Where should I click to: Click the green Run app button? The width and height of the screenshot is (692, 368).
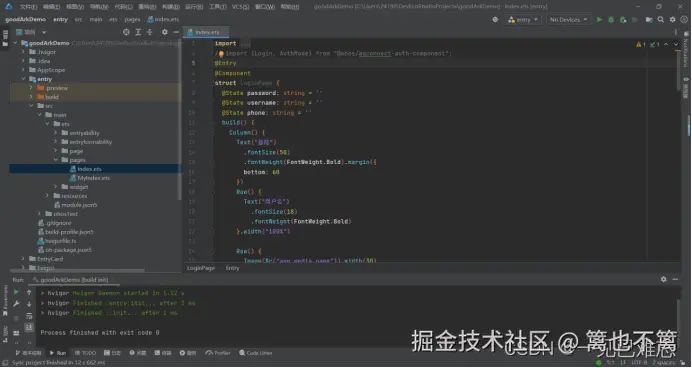pyautogui.click(x=599, y=20)
